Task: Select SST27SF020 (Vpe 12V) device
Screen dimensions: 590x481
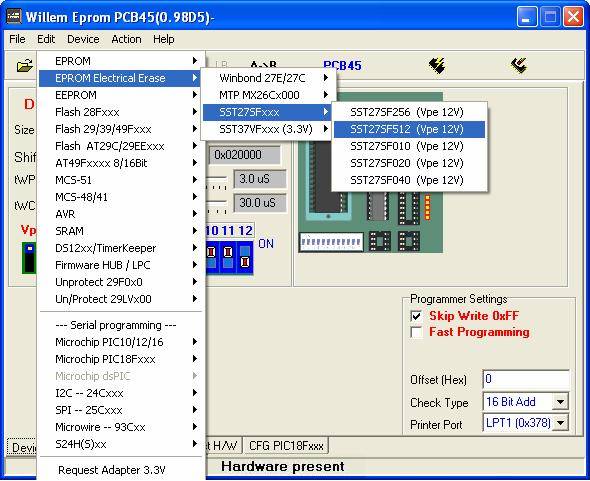Action: [x=409, y=163]
